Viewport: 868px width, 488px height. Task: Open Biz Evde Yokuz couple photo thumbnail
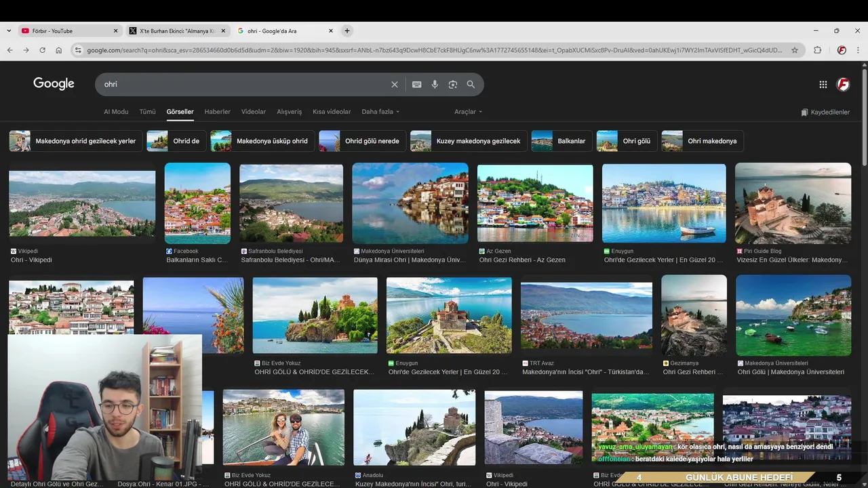coord(283,428)
